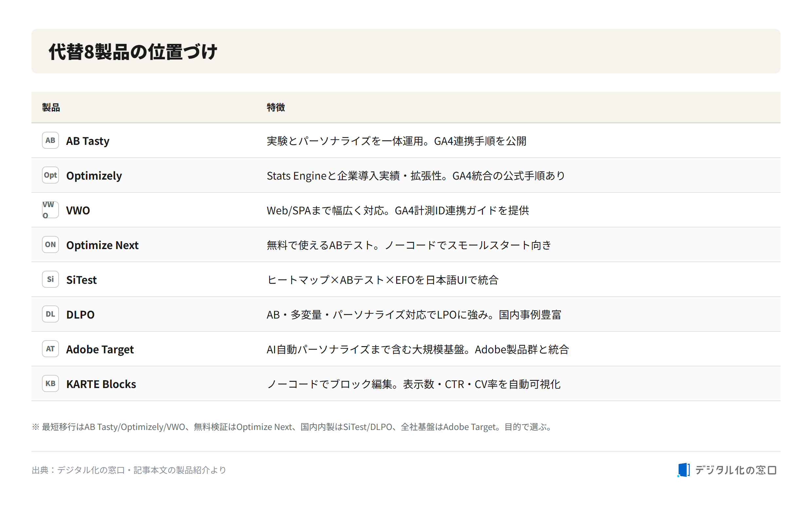This screenshot has width=812, height=508.
Task: Click the デジタル化の窓口 brand name text
Action: 736,470
